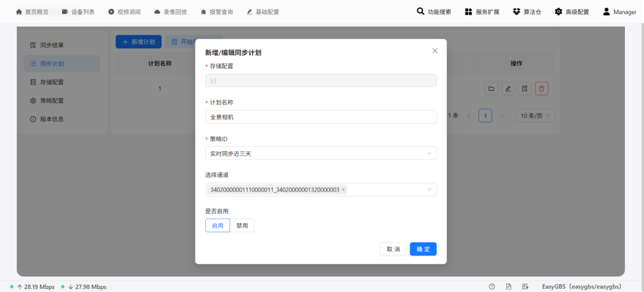
Task: Go to the next page arrow
Action: click(x=502, y=116)
